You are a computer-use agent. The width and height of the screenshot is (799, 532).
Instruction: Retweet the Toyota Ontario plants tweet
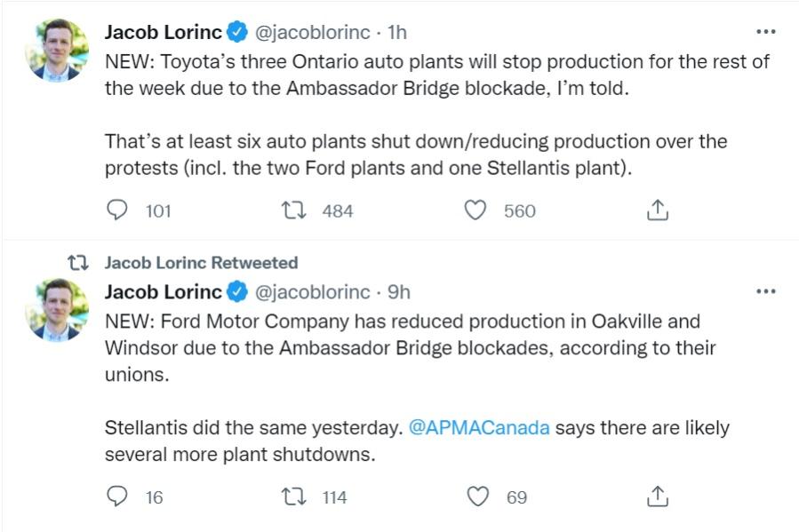pos(292,210)
